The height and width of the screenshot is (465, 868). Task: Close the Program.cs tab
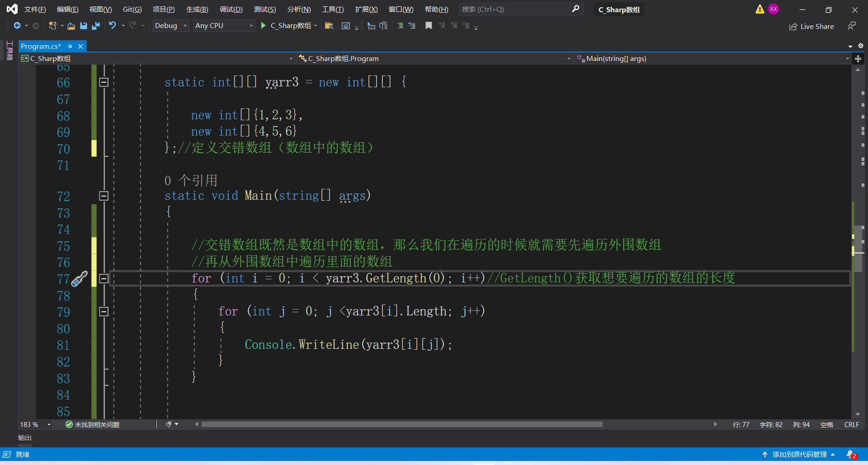click(x=80, y=47)
